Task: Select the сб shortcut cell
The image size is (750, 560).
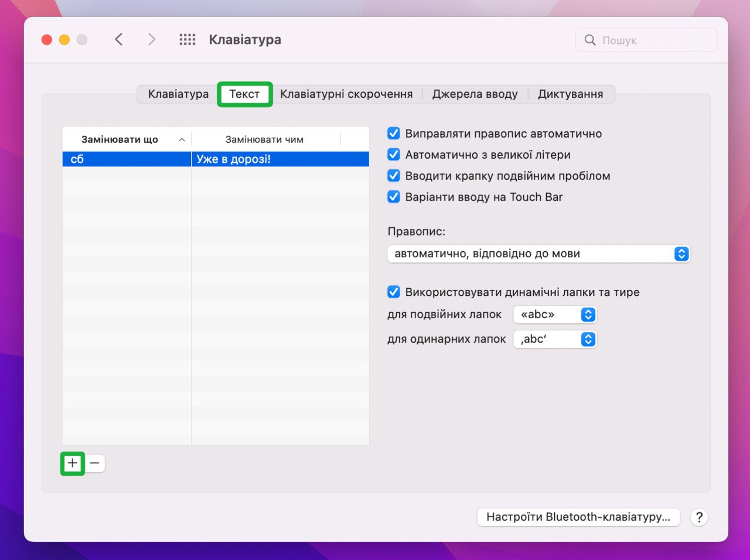Action: click(127, 159)
